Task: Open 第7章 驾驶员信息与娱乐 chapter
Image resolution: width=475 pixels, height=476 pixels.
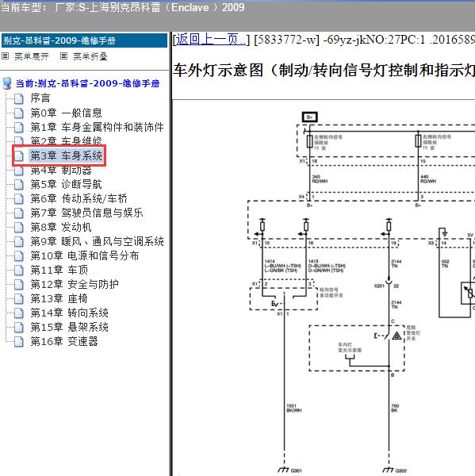Action: (86, 213)
